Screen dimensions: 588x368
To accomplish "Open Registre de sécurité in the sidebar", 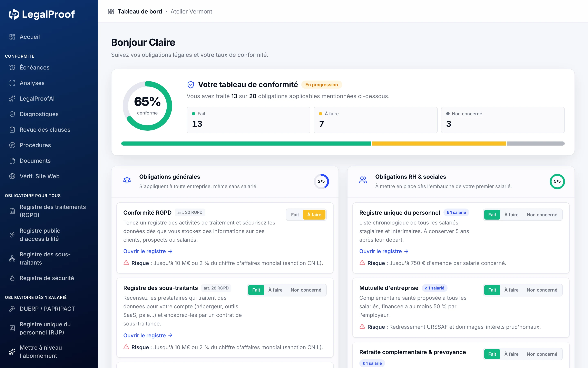I will tap(49, 278).
